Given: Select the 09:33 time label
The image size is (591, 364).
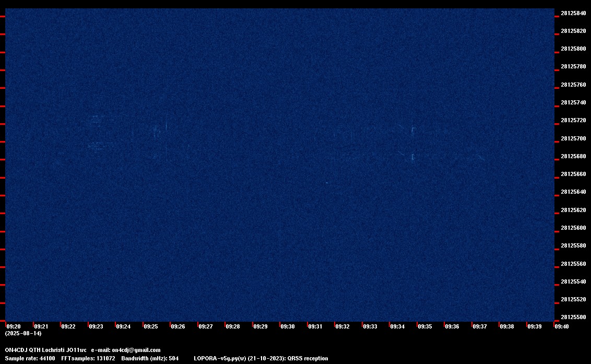Looking at the screenshot, I should 370,326.
